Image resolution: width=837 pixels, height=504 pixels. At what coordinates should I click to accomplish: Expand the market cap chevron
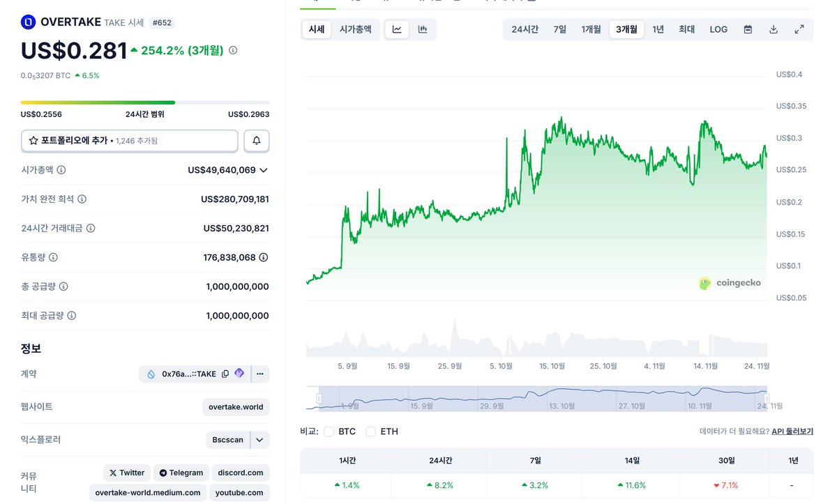(264, 170)
